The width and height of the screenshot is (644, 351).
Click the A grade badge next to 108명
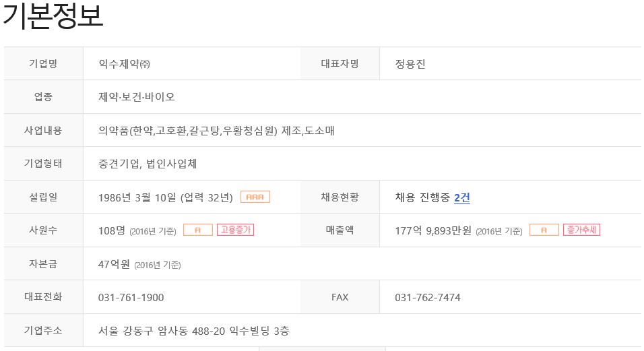198,230
